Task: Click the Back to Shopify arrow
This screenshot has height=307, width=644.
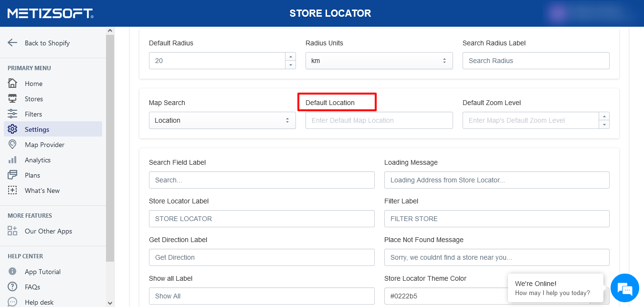Action: [x=12, y=43]
